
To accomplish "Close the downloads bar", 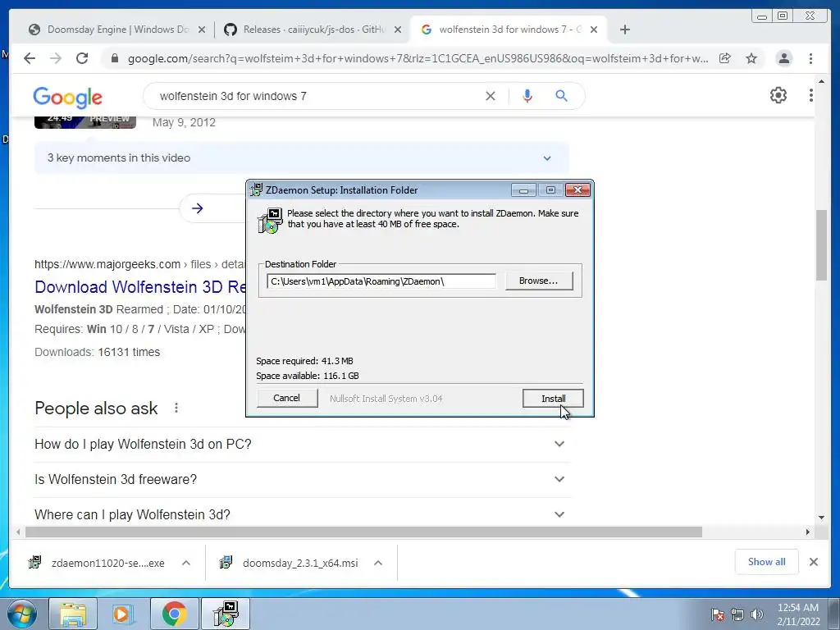I will point(813,562).
